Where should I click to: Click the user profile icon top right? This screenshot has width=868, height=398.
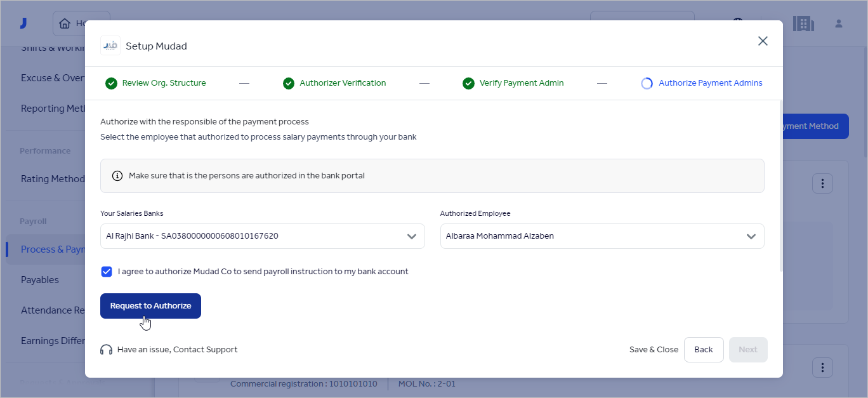(839, 23)
